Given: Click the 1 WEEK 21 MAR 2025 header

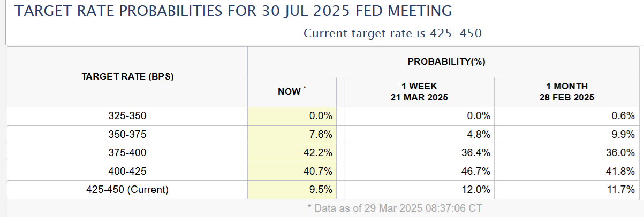Looking at the screenshot, I should [419, 92].
